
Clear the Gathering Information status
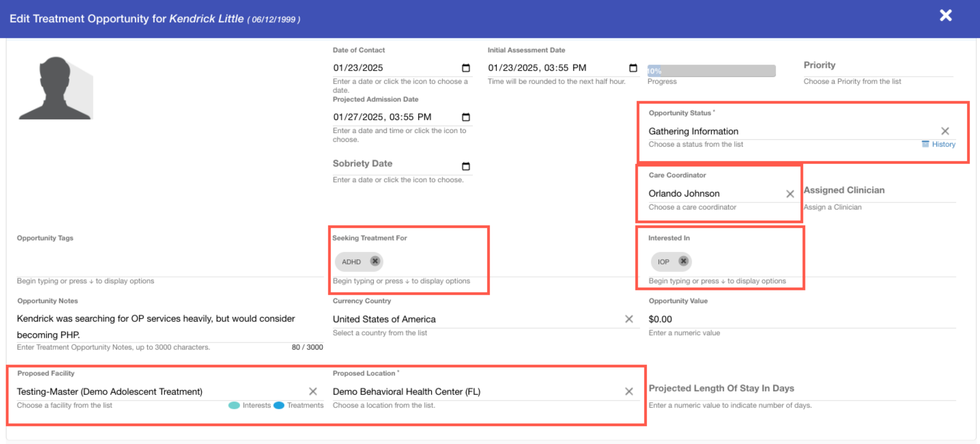(945, 131)
